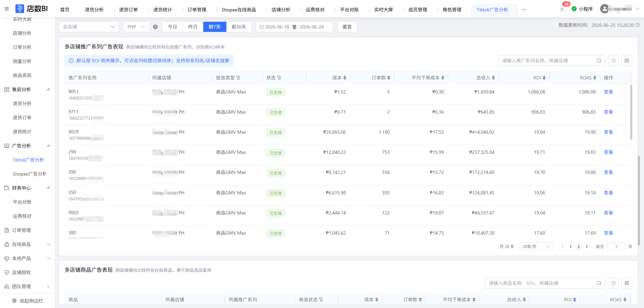
Task: Click the 订单管理 sidebar icon
Action: coord(7,230)
